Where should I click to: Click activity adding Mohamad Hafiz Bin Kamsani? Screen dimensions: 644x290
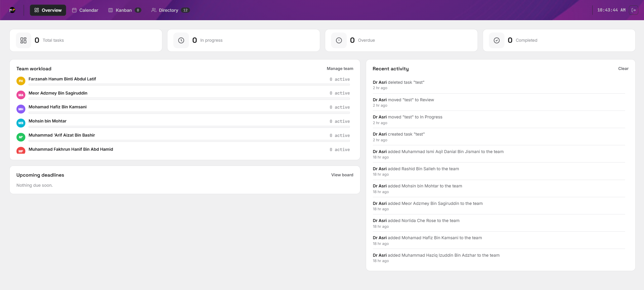click(499, 241)
